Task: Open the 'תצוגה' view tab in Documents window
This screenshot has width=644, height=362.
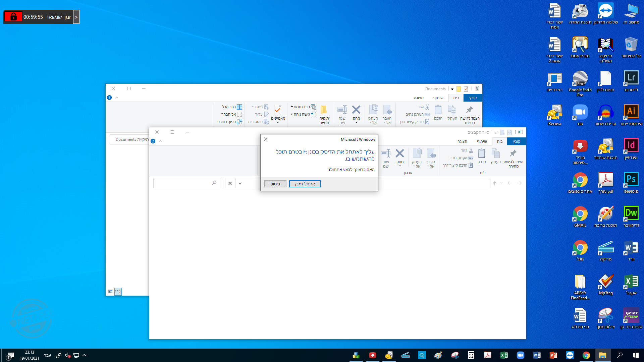Action: (x=419, y=98)
